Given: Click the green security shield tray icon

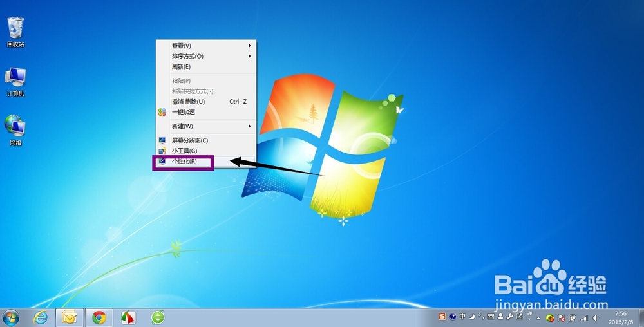Looking at the screenshot, I should [550, 318].
